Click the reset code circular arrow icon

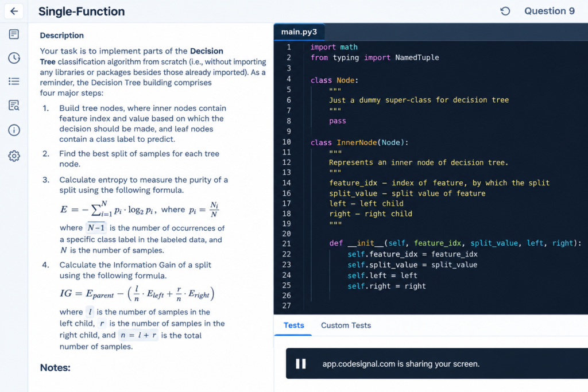[505, 11]
